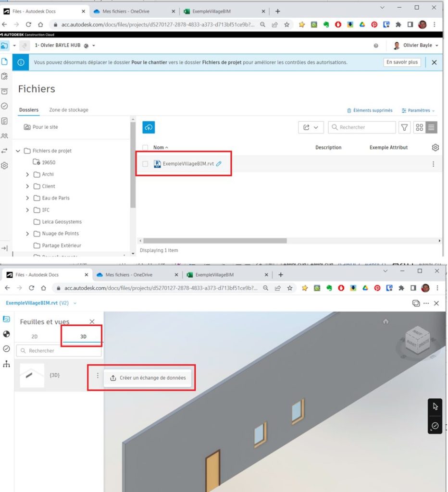
Task: Open Éléments supprimés link
Action: (370, 111)
